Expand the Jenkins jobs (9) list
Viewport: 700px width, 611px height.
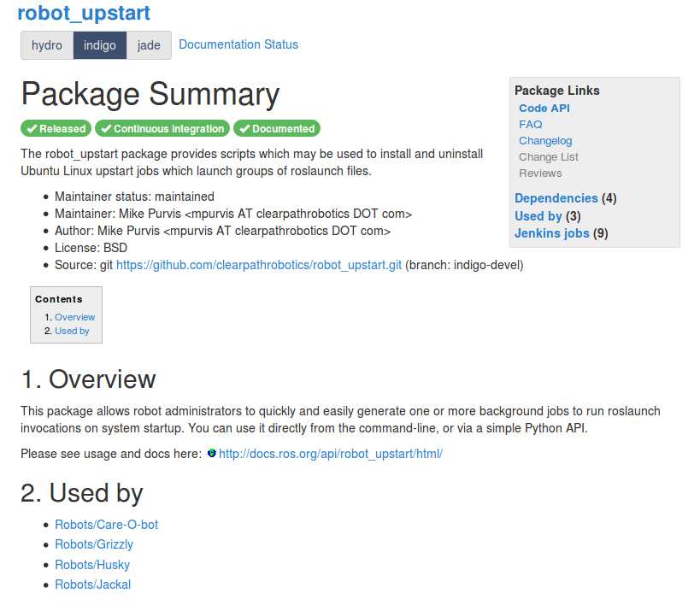pyautogui.click(x=551, y=233)
